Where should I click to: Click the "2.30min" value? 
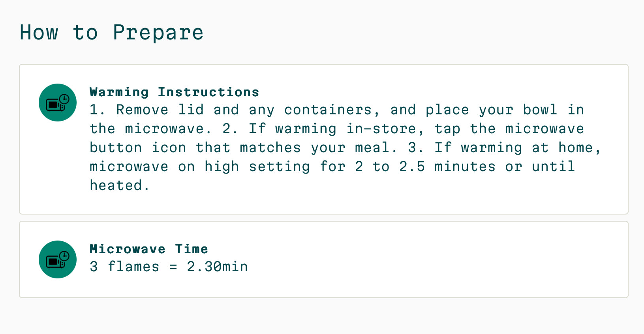(x=218, y=267)
